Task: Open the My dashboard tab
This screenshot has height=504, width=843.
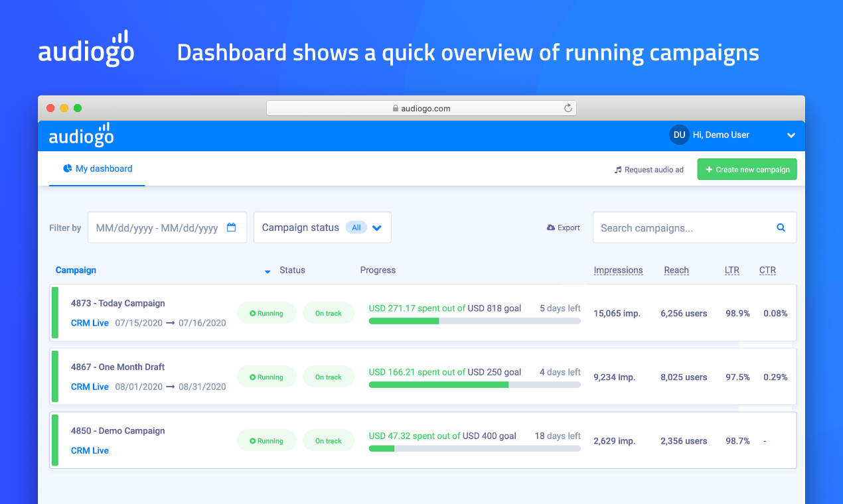Action: tap(97, 168)
